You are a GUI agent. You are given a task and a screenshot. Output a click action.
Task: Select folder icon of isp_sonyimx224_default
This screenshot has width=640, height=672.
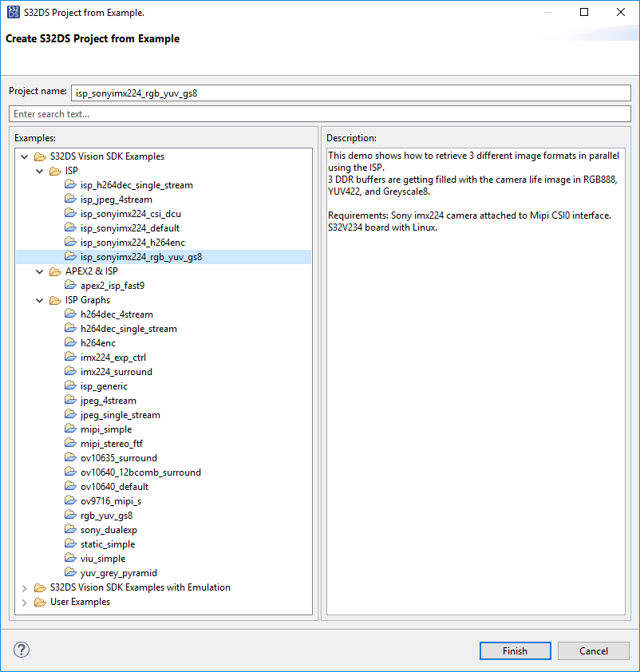[70, 228]
